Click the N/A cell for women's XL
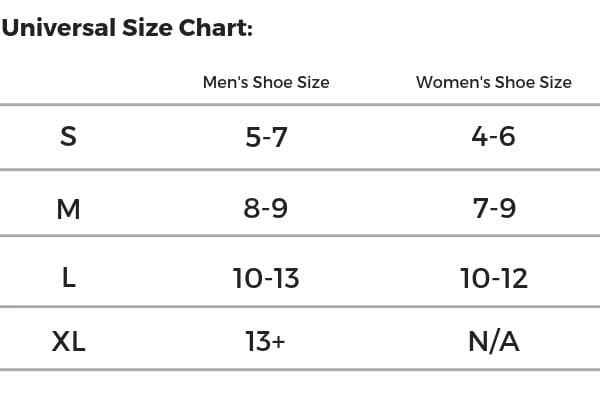 point(493,342)
